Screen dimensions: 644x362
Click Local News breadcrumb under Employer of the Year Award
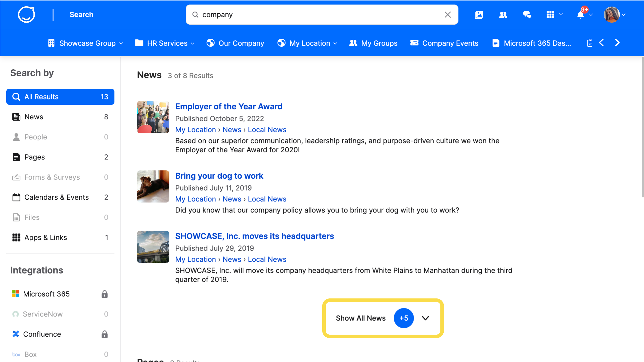click(x=267, y=130)
